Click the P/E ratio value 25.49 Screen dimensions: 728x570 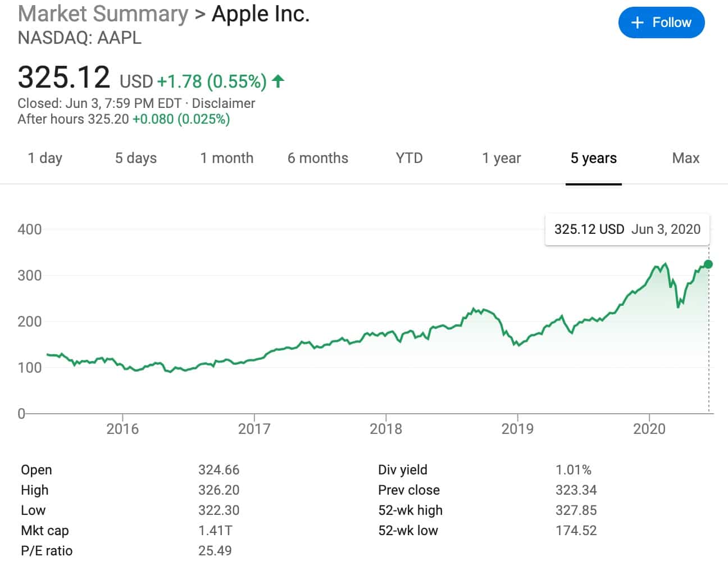[215, 551]
